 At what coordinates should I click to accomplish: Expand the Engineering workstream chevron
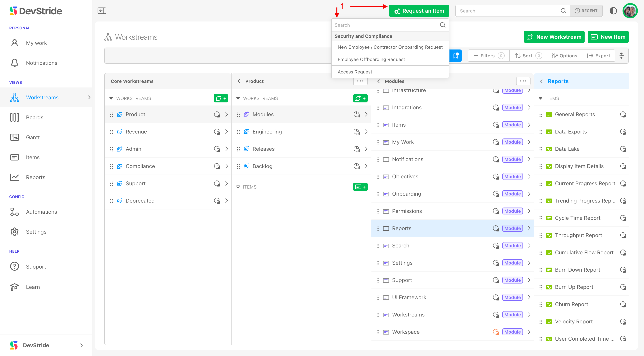[366, 132]
